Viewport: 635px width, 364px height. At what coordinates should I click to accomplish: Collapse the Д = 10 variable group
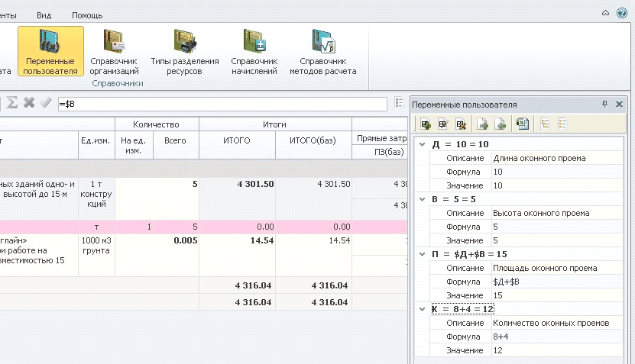point(422,144)
